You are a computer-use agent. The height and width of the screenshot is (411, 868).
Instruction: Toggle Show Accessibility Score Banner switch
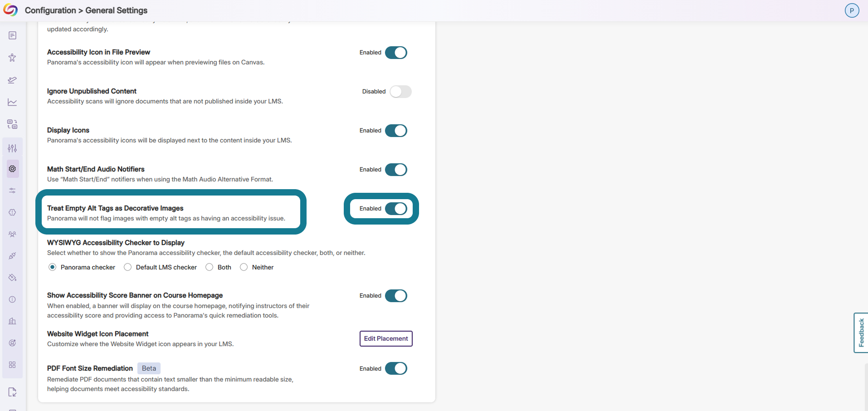pos(396,296)
